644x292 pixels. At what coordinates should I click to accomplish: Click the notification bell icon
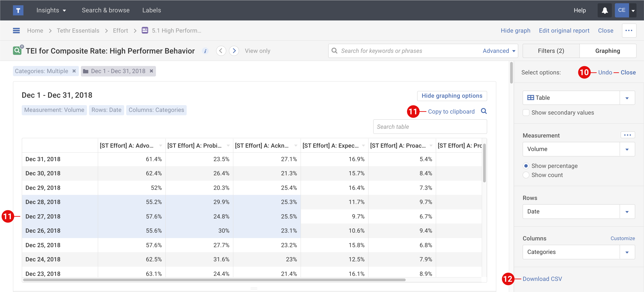pyautogui.click(x=604, y=10)
